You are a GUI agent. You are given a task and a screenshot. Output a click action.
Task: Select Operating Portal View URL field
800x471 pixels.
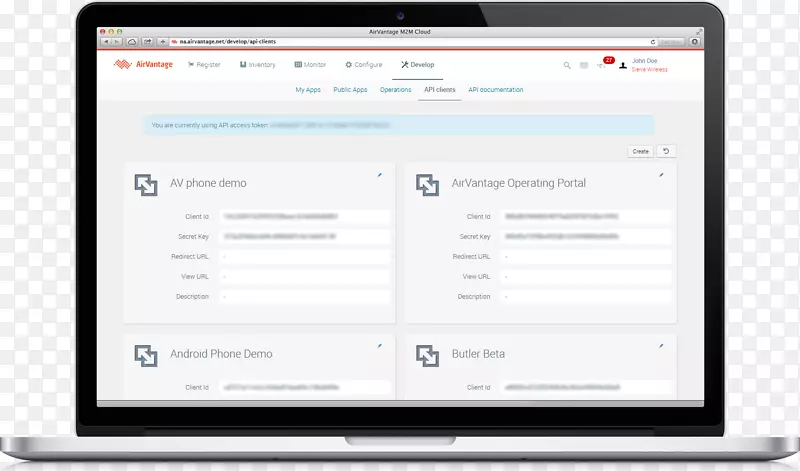click(586, 277)
